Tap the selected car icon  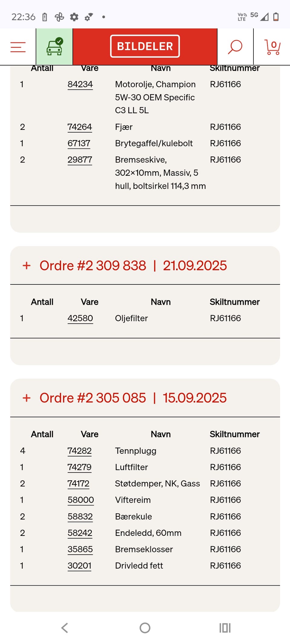click(x=54, y=47)
